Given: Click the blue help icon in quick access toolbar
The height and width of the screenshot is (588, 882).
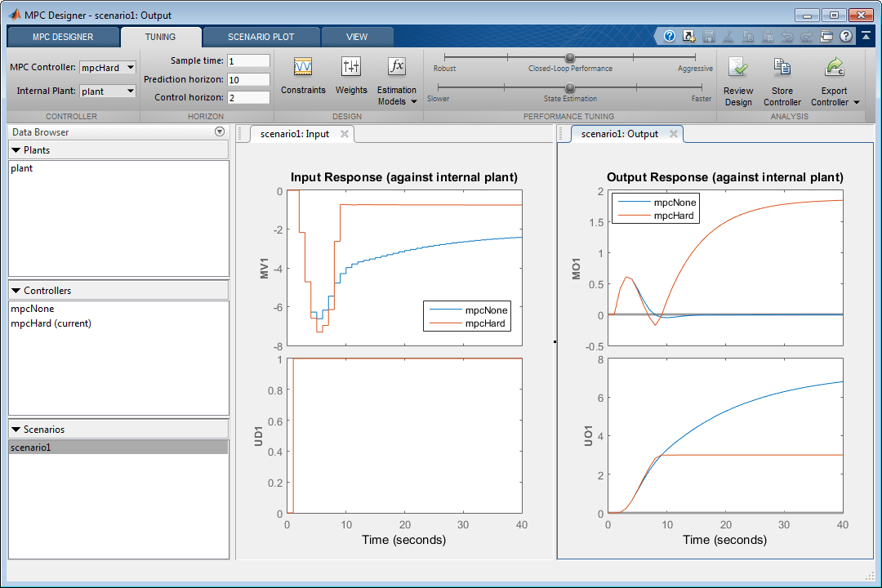Looking at the screenshot, I should click(x=670, y=37).
